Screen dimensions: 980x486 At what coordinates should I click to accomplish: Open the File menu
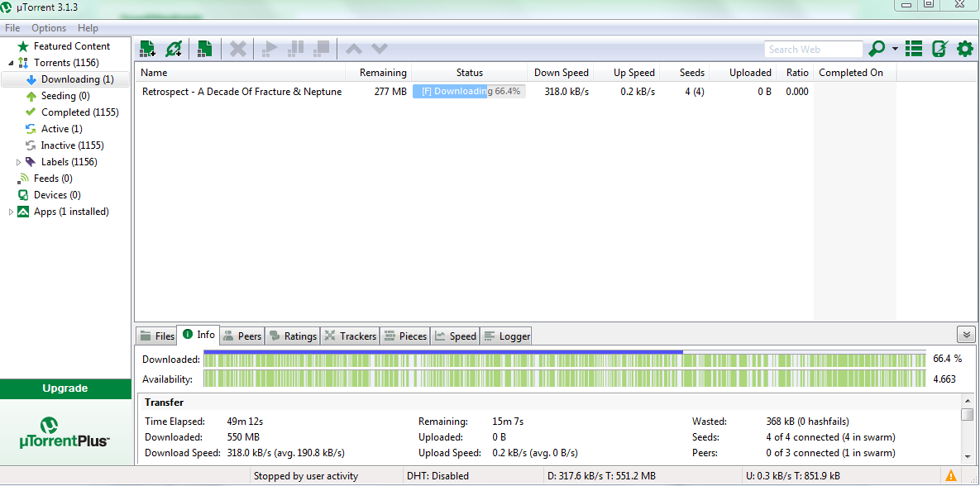pos(12,28)
